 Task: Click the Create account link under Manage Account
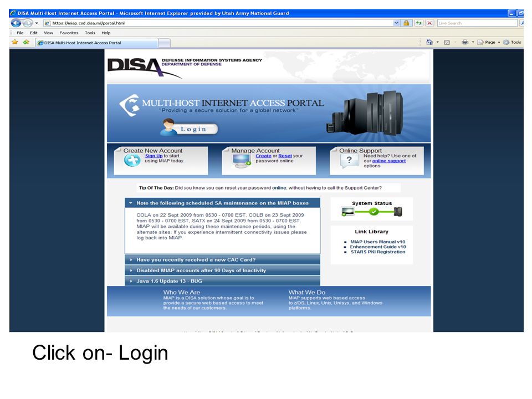[x=263, y=156]
